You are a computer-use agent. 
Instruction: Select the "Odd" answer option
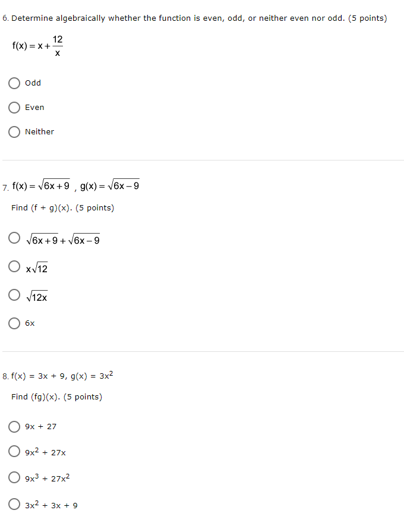(14, 83)
